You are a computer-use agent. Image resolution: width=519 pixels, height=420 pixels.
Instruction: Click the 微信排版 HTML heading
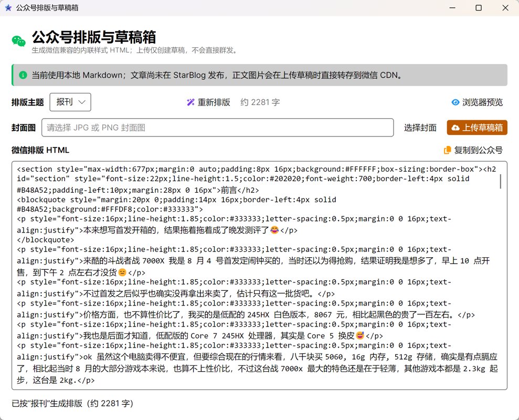pyautogui.click(x=40, y=150)
